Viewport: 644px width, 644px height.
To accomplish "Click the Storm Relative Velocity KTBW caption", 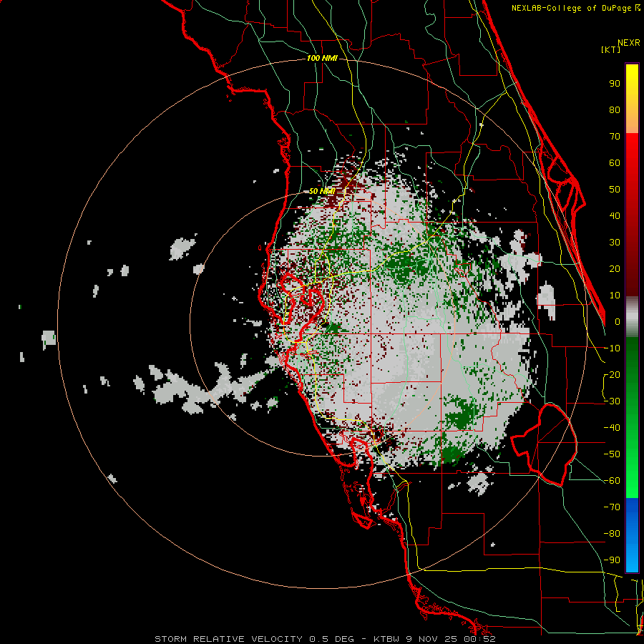I will click(x=325, y=639).
